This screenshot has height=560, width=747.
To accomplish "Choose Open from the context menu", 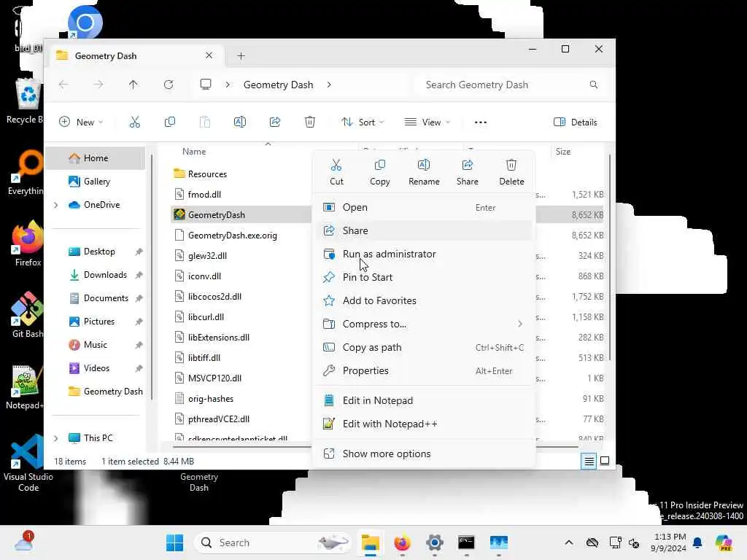I will click(x=424, y=207).
